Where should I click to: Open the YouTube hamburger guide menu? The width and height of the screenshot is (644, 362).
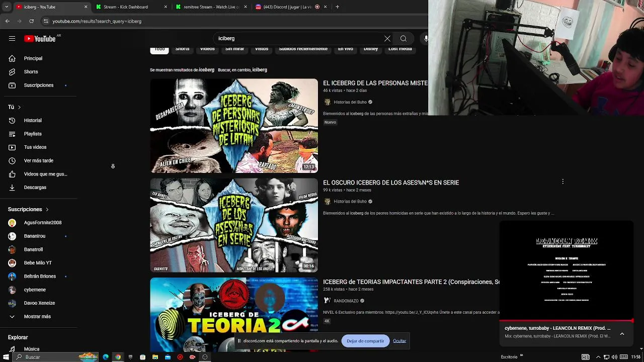[12, 39]
